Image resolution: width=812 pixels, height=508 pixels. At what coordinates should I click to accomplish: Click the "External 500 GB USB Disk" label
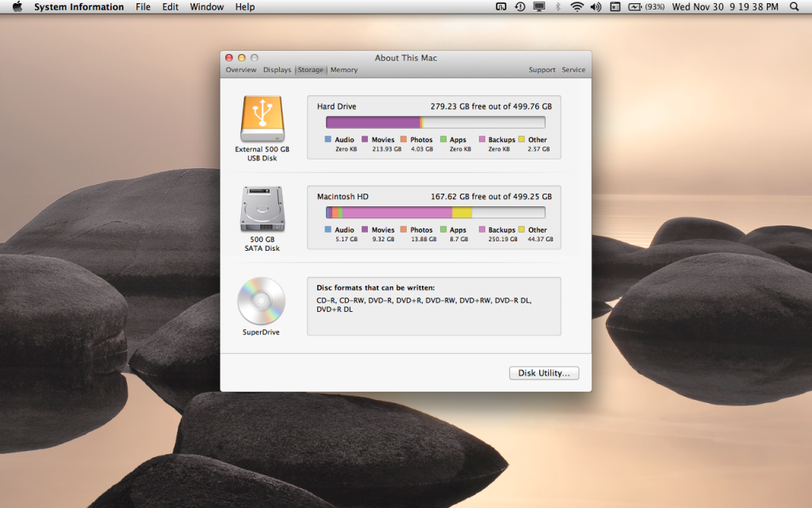262,153
